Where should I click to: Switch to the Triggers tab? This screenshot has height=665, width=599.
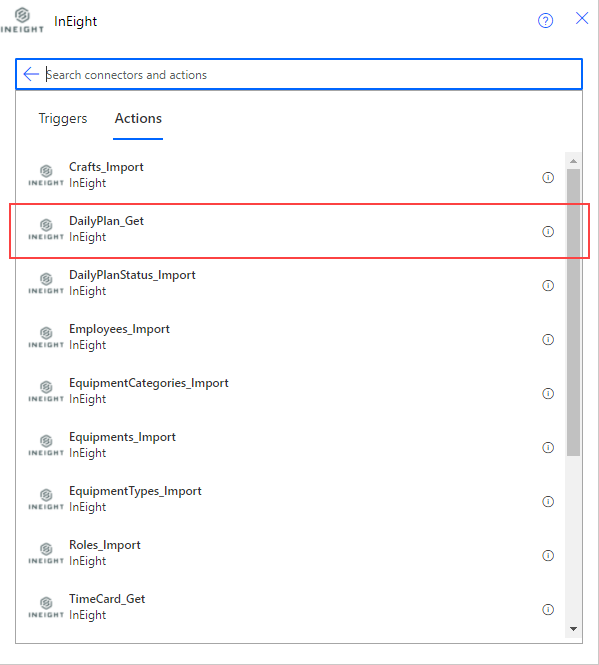pos(63,118)
